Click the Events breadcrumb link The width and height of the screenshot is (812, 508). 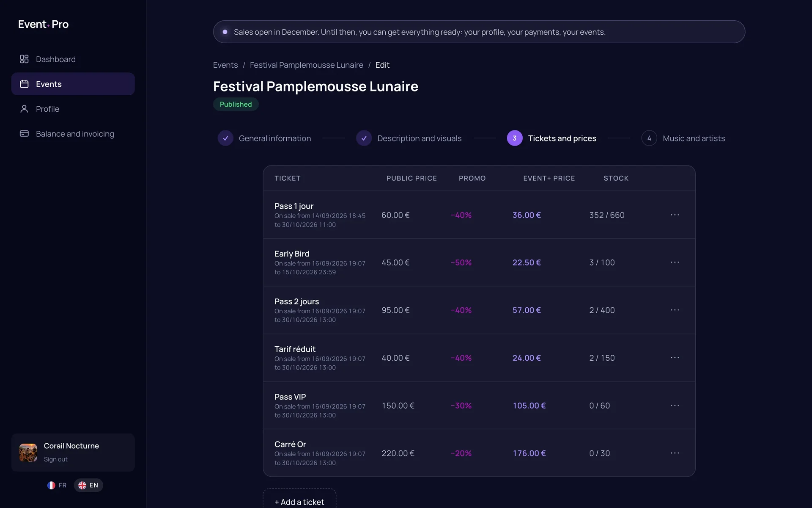click(x=225, y=65)
